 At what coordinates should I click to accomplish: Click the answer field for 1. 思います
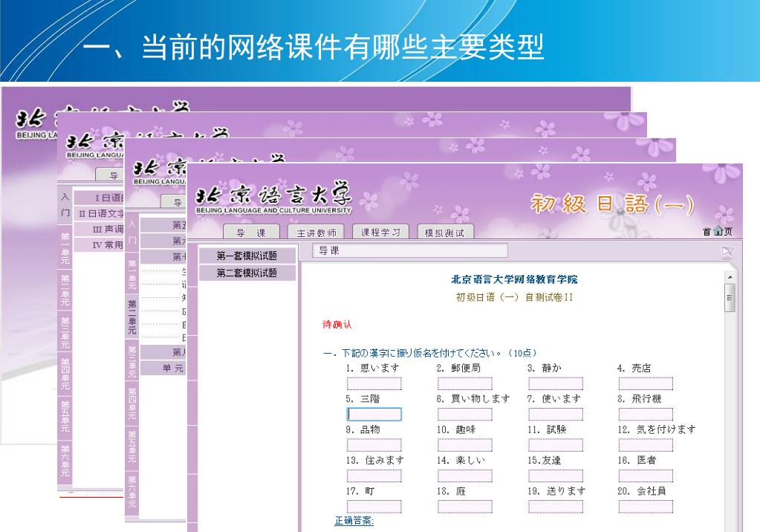(374, 383)
